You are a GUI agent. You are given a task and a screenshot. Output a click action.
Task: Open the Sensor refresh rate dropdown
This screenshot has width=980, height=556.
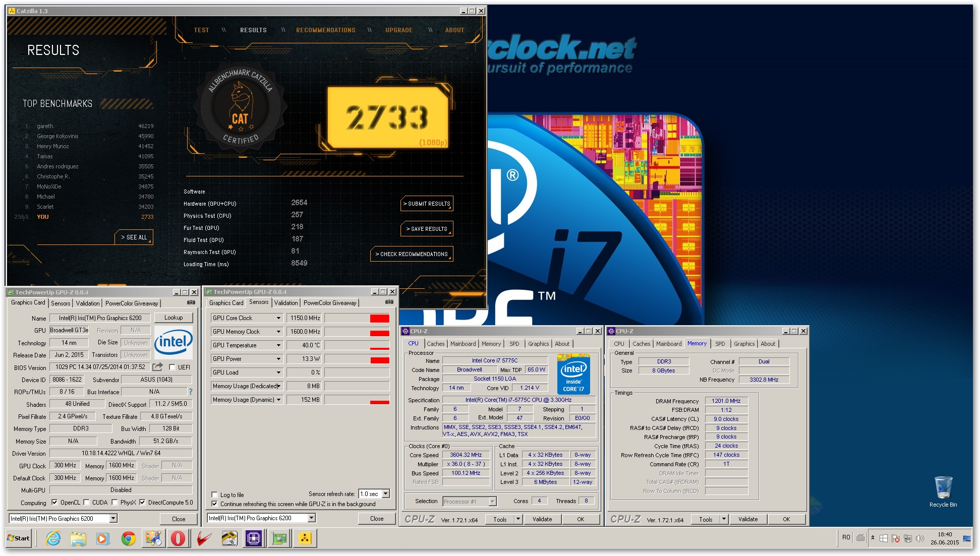tap(386, 494)
